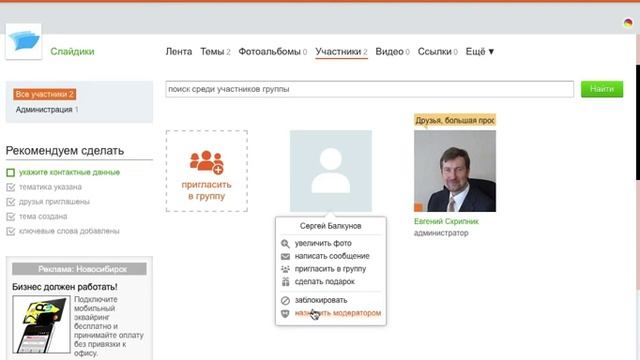Click shield icon beside назначить модератором

pyautogui.click(x=285, y=313)
